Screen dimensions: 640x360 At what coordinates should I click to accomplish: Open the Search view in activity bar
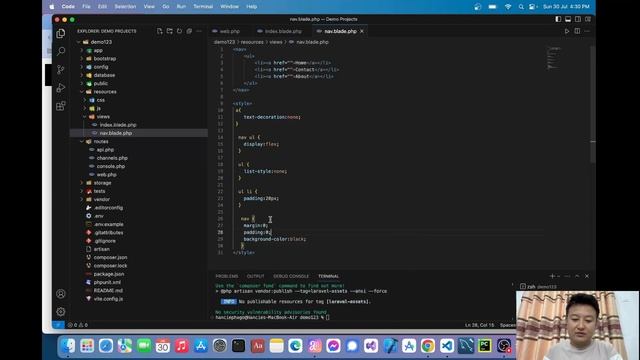61,51
